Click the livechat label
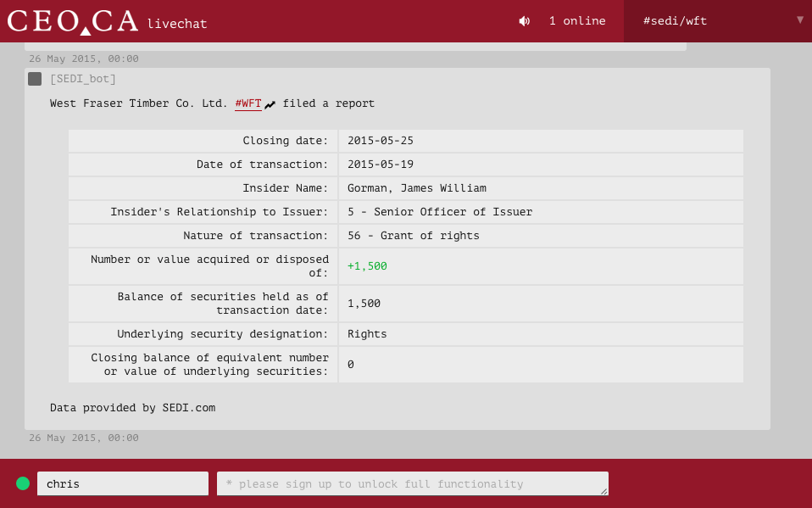 (x=177, y=24)
